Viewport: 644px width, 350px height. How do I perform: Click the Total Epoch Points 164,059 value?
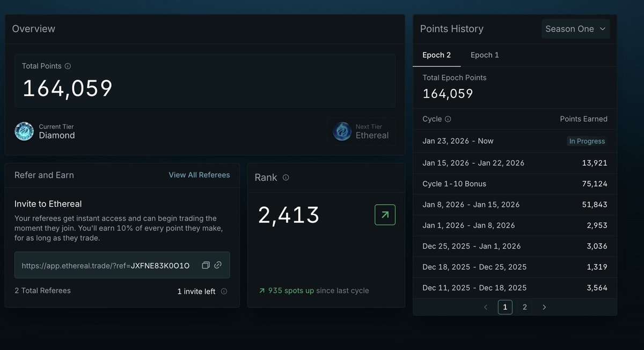448,94
